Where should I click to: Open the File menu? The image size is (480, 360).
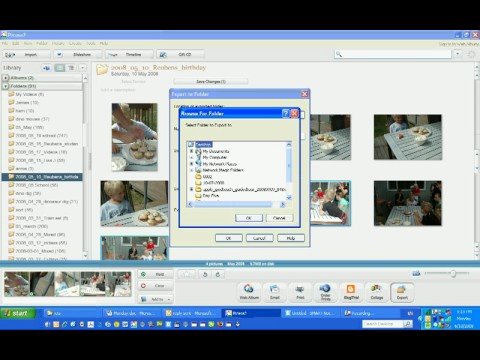[5, 43]
